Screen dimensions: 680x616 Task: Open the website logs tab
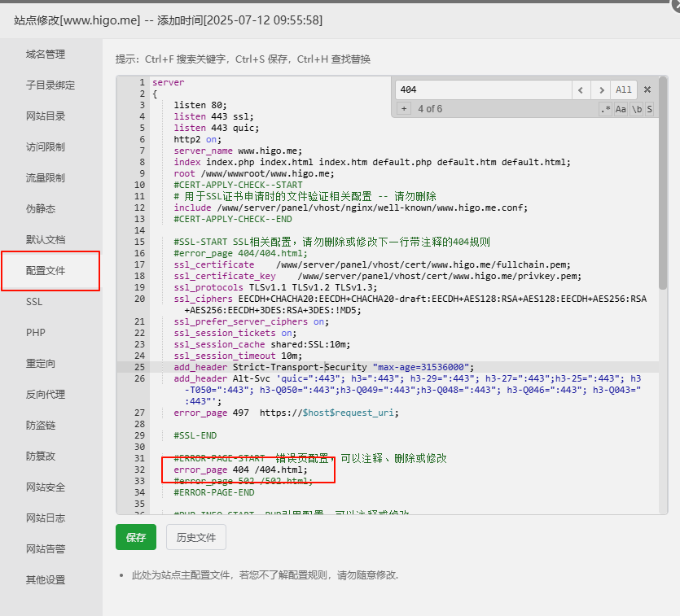[x=46, y=518]
